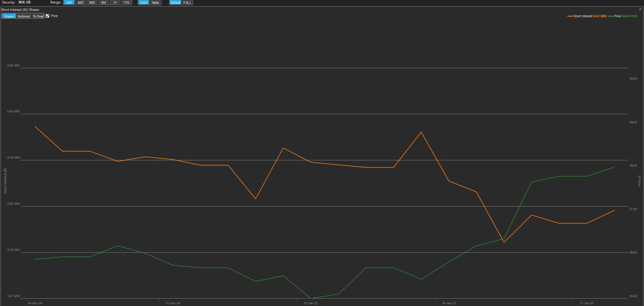Uncheck the Price overlay checkbox
The height and width of the screenshot is (306, 644).
click(48, 16)
